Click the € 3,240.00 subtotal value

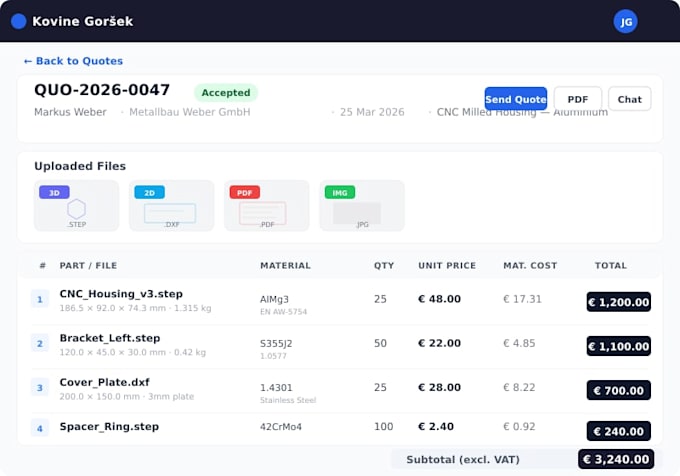(616, 459)
